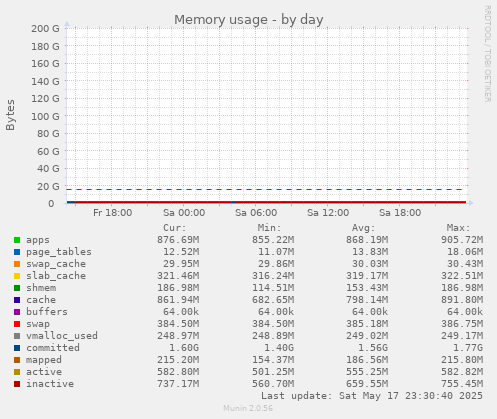Click the Sa 06:00 time axis label
This screenshot has width=497, height=419.
pos(256,213)
